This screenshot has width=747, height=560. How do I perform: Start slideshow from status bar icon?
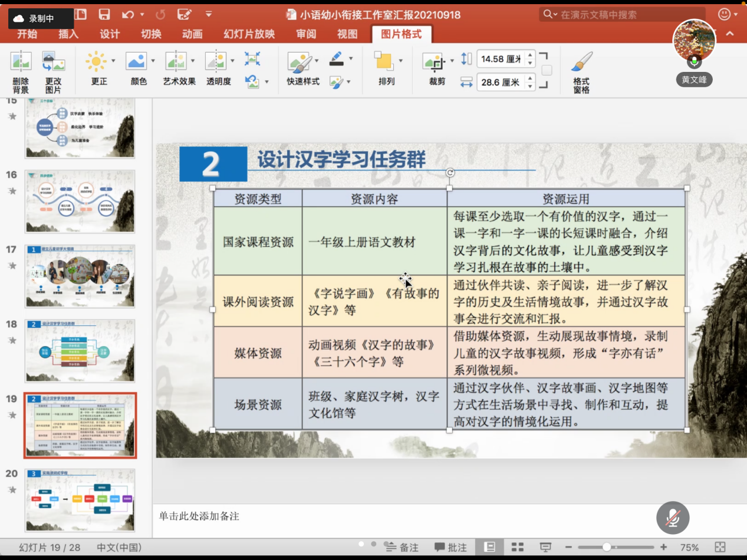[x=545, y=547]
